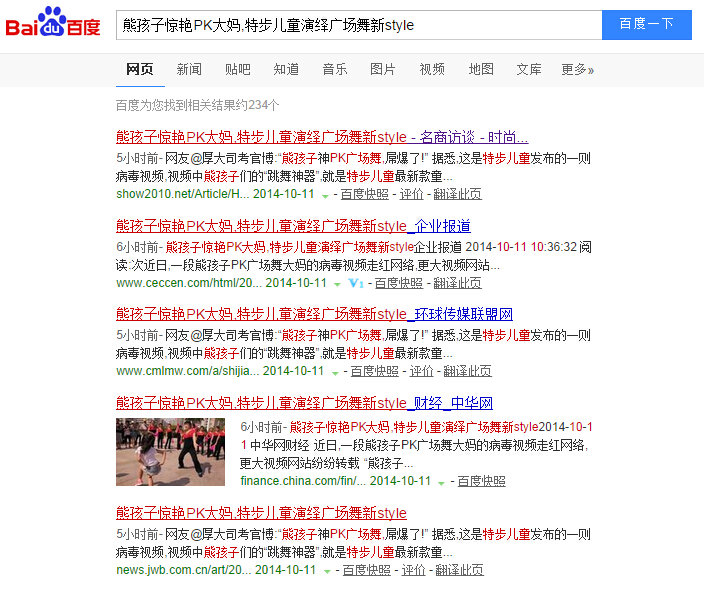The height and width of the screenshot is (589, 704).
Task: Click the finance.china.com/fin URL text
Action: pos(303,481)
